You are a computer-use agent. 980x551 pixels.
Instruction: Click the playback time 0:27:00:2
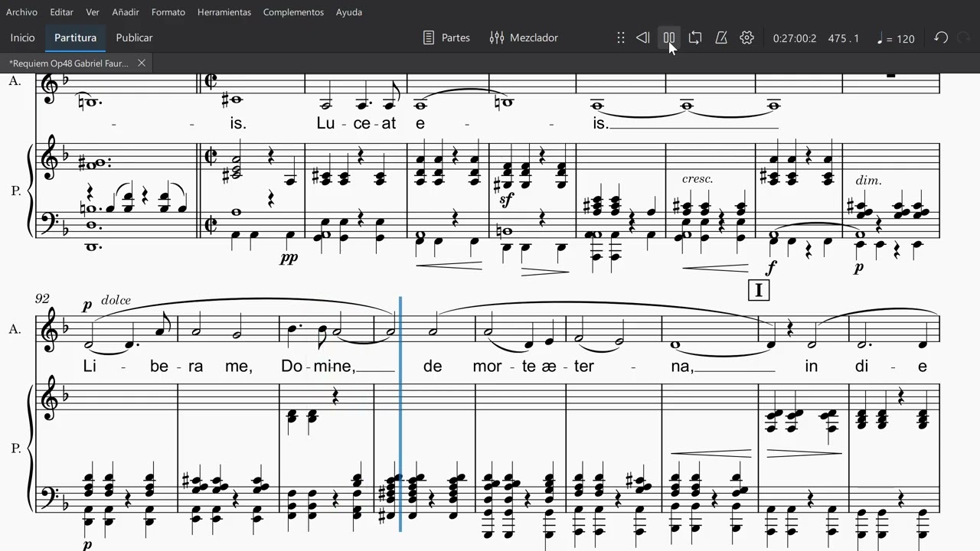795,38
